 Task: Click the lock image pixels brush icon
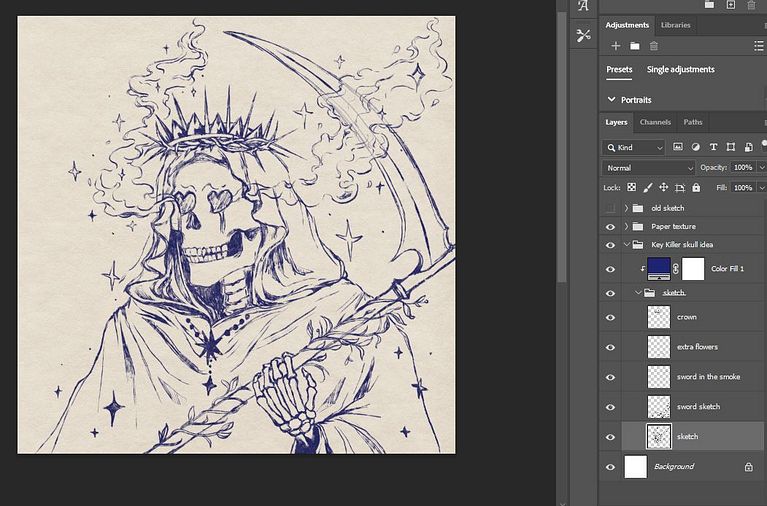[x=647, y=188]
